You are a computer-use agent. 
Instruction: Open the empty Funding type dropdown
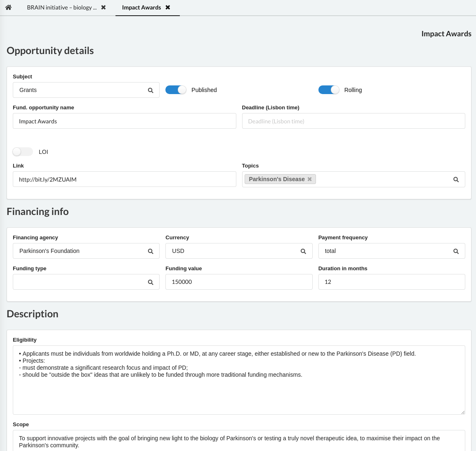pyautogui.click(x=86, y=282)
